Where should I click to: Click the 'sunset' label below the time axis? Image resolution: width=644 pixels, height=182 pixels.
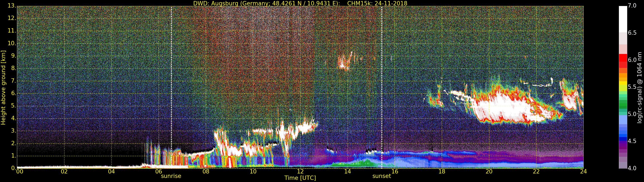coord(381,176)
